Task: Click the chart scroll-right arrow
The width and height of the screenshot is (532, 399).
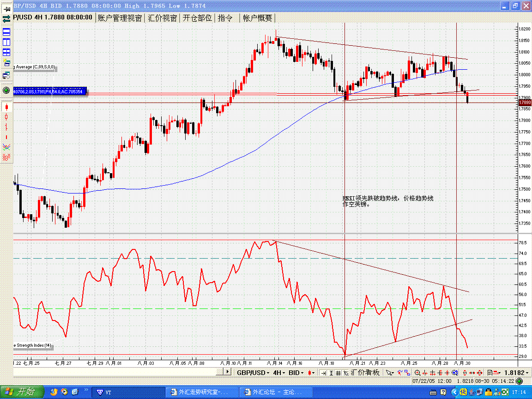Action: tap(227, 372)
